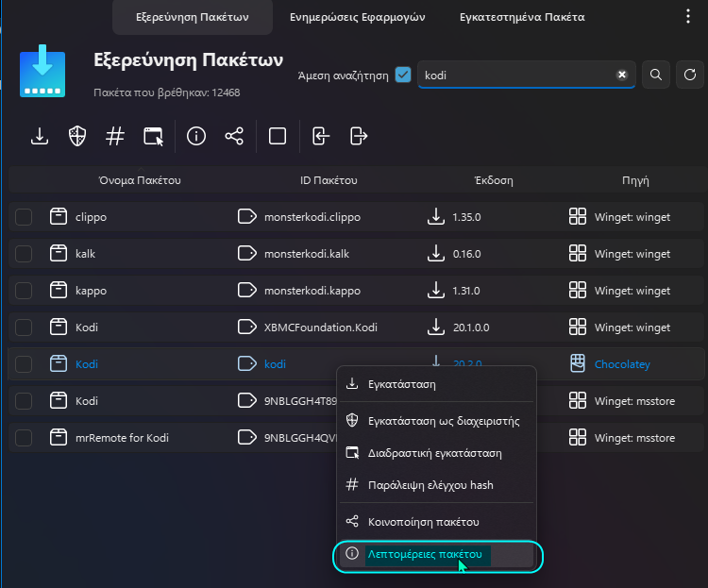Screen dimensions: 708x588
Task: Open the three-dot more options menu
Action: (x=687, y=16)
